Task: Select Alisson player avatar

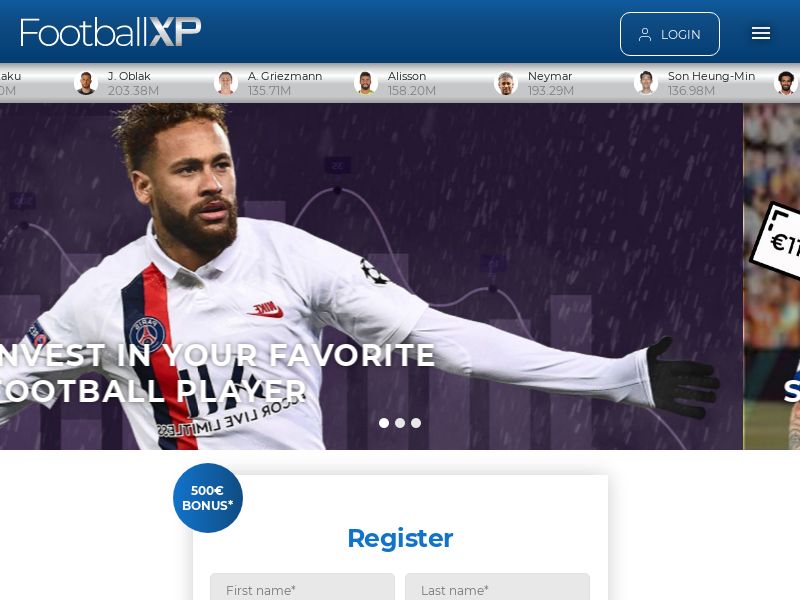Action: (366, 83)
